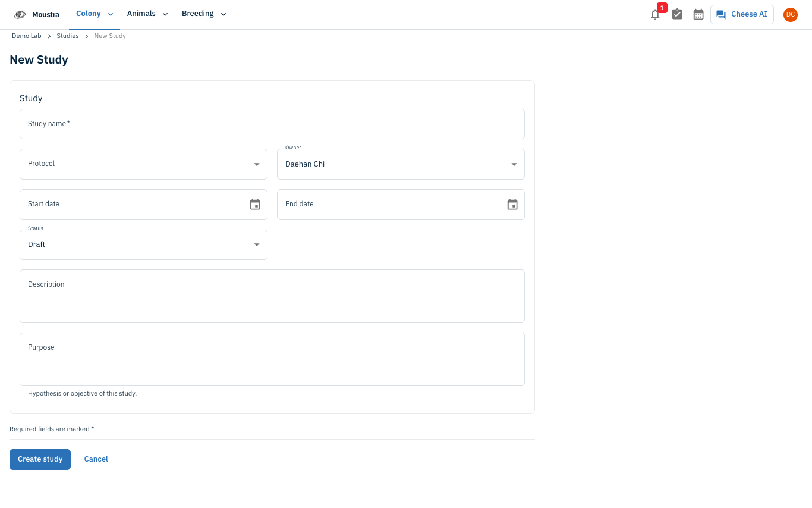Open the Animals menu
Image resolution: width=812 pixels, height=508 pixels.
pyautogui.click(x=147, y=14)
